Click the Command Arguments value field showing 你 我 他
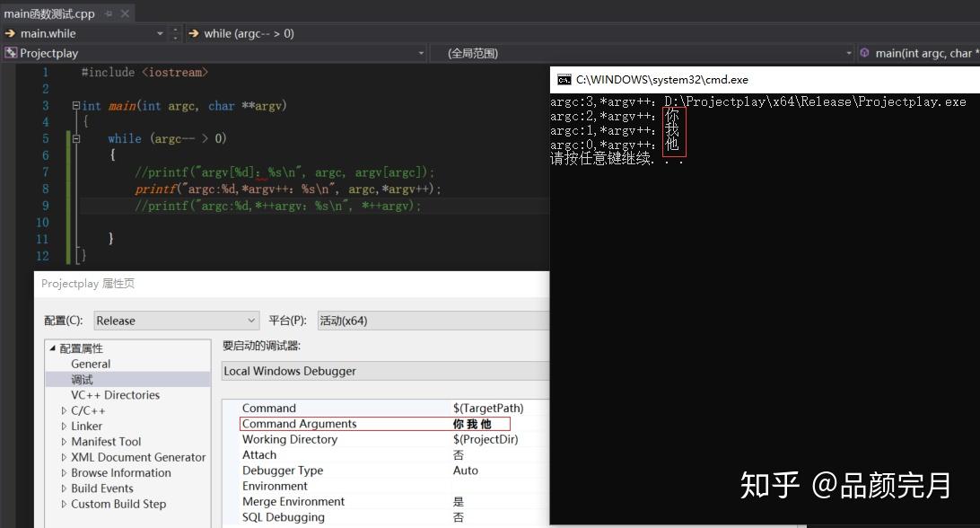This screenshot has height=528, width=980. click(x=479, y=423)
